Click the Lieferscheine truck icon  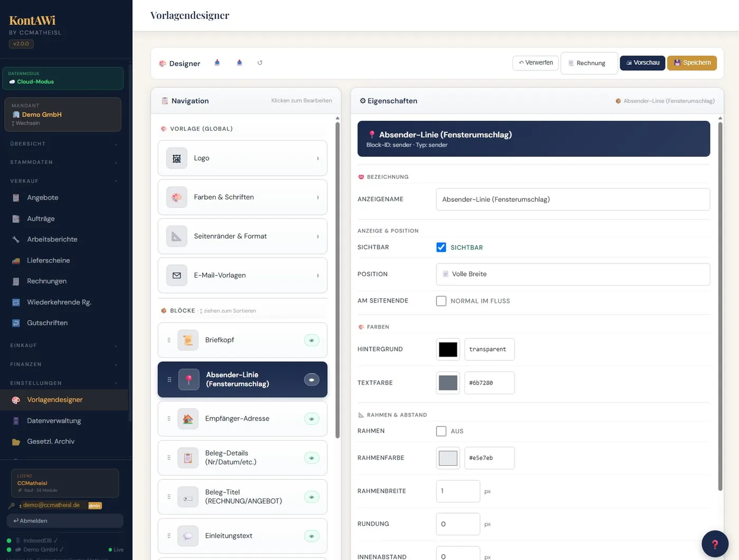coord(16,261)
